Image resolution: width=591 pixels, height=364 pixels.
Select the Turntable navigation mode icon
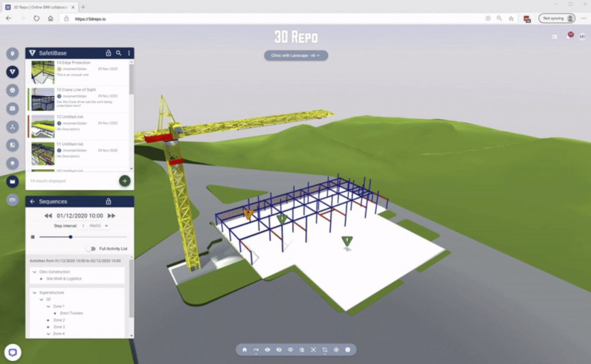pyautogui.click(x=256, y=350)
